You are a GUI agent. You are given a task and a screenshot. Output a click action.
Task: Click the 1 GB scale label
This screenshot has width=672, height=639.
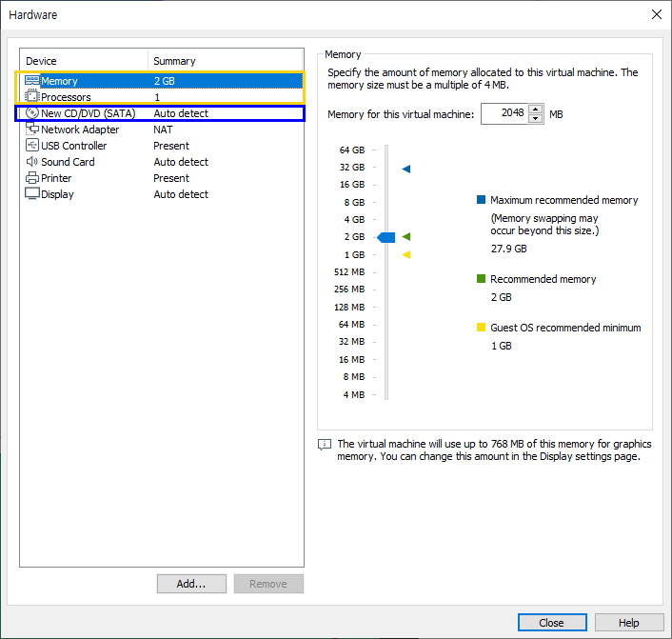[354, 254]
